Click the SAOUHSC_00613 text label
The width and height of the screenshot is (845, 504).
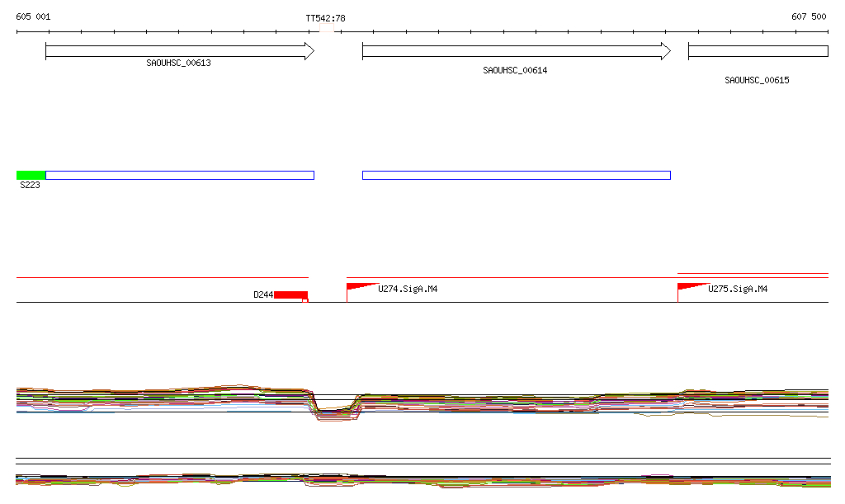click(179, 63)
